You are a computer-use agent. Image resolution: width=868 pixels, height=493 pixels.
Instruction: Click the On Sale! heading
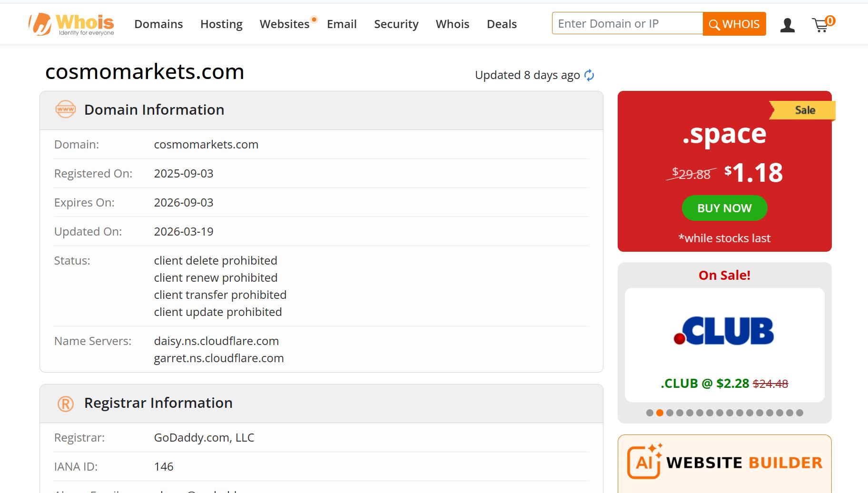coord(724,275)
